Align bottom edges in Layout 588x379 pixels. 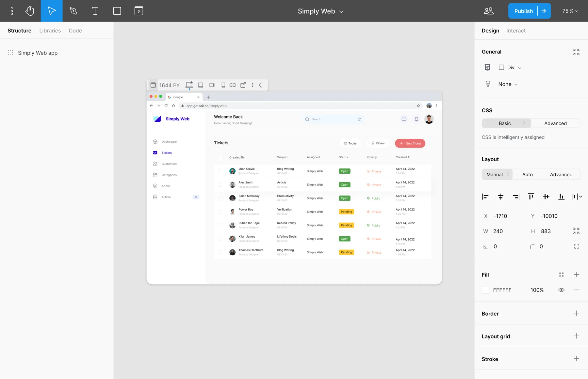[561, 197]
